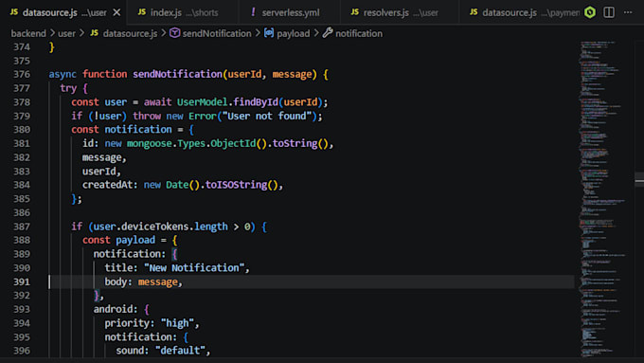Click the user folder breadcrumb
Viewport: 644px width, 363px height.
click(66, 33)
